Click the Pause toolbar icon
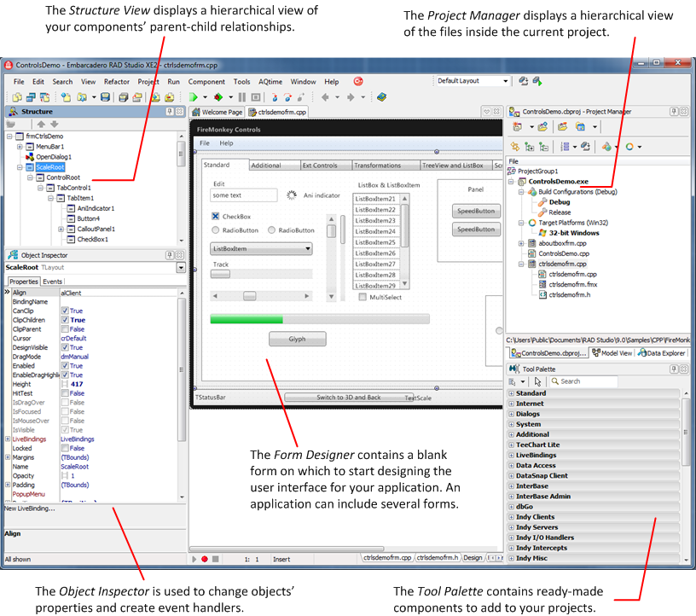This screenshot has width=696, height=616. (242, 96)
